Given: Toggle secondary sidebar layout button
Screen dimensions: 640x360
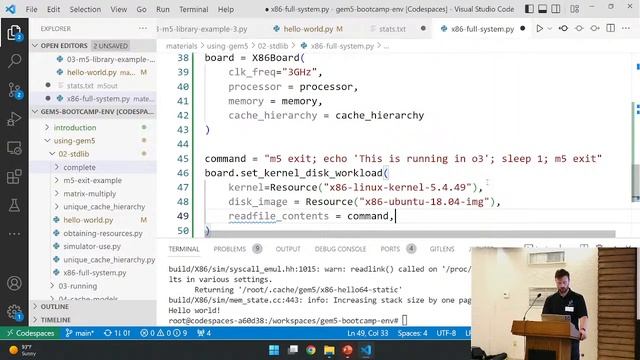Looking at the screenshot, I should (x=556, y=9).
